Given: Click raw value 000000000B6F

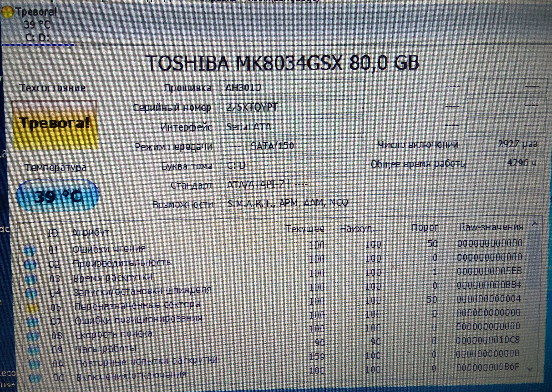Looking at the screenshot, I should (488, 367).
